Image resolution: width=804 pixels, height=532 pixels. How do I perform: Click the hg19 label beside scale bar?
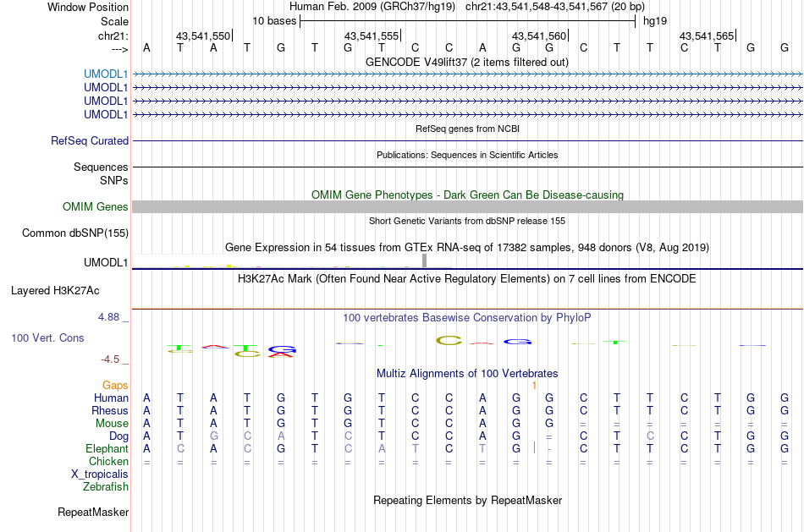tap(655, 21)
